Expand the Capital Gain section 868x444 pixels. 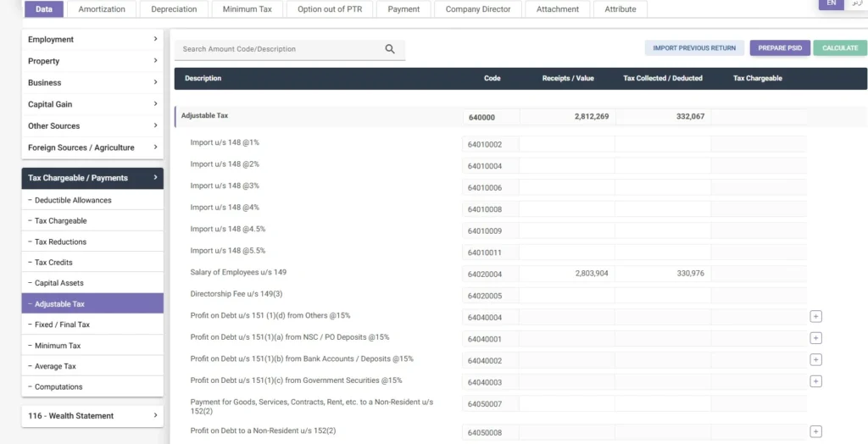click(92, 104)
